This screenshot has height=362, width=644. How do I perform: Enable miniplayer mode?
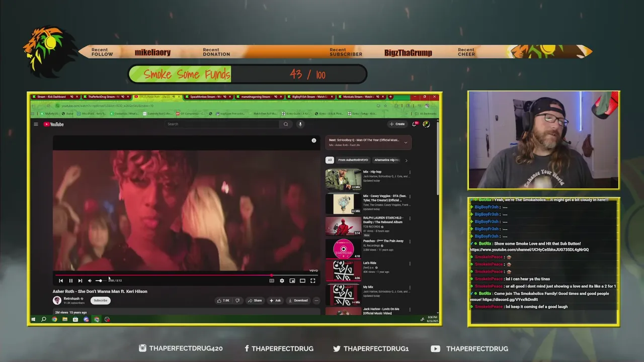(x=292, y=281)
